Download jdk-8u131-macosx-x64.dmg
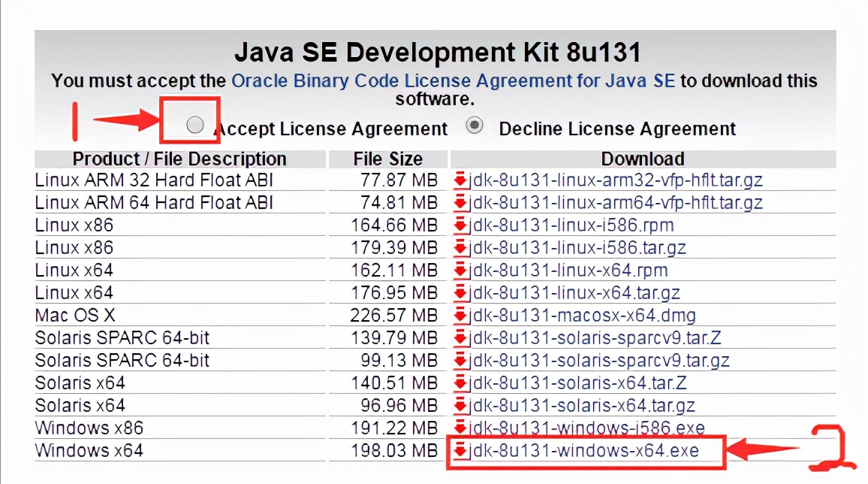 coord(583,315)
